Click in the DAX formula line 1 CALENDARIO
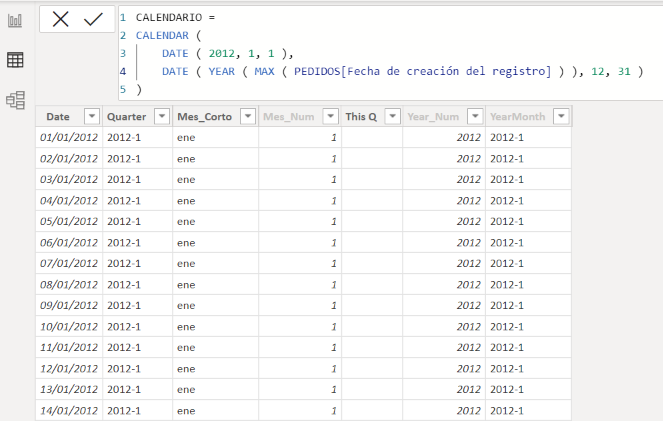 point(169,17)
